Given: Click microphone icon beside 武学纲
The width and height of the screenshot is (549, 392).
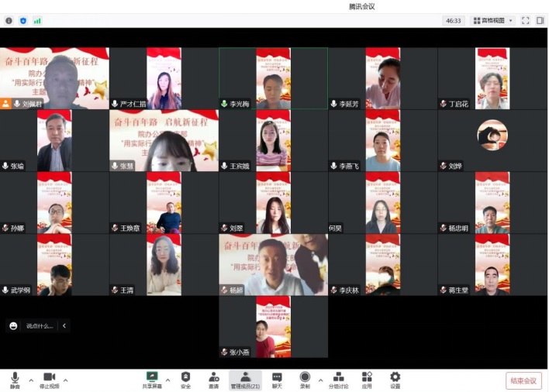Looking at the screenshot, I should pos(5,290).
